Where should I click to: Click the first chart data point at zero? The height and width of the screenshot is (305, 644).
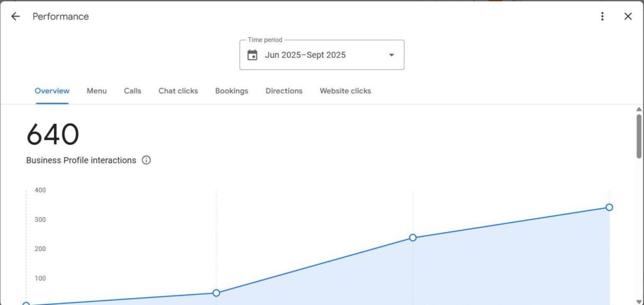26,304
